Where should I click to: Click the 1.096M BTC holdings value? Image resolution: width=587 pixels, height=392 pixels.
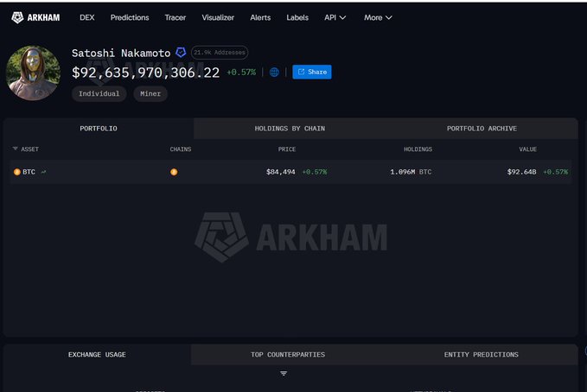(x=411, y=172)
